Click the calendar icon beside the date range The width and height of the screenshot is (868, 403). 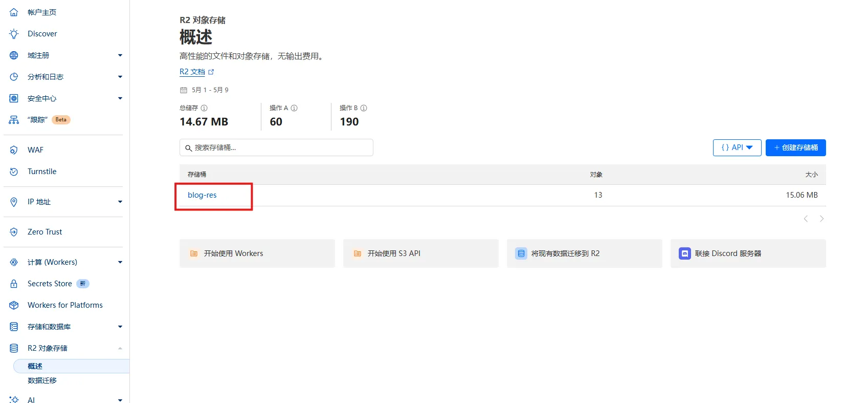click(184, 90)
